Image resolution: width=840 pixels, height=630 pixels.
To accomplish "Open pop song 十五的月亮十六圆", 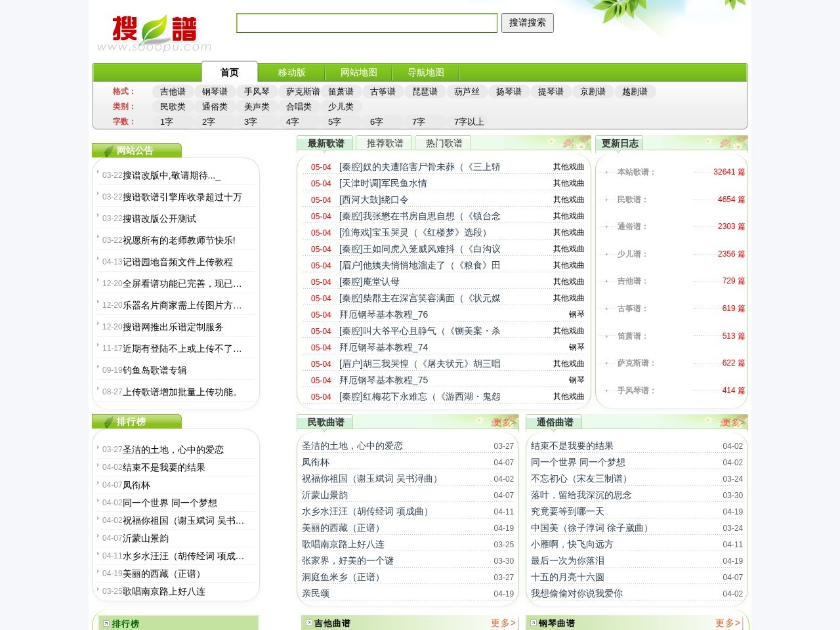I will [x=568, y=577].
